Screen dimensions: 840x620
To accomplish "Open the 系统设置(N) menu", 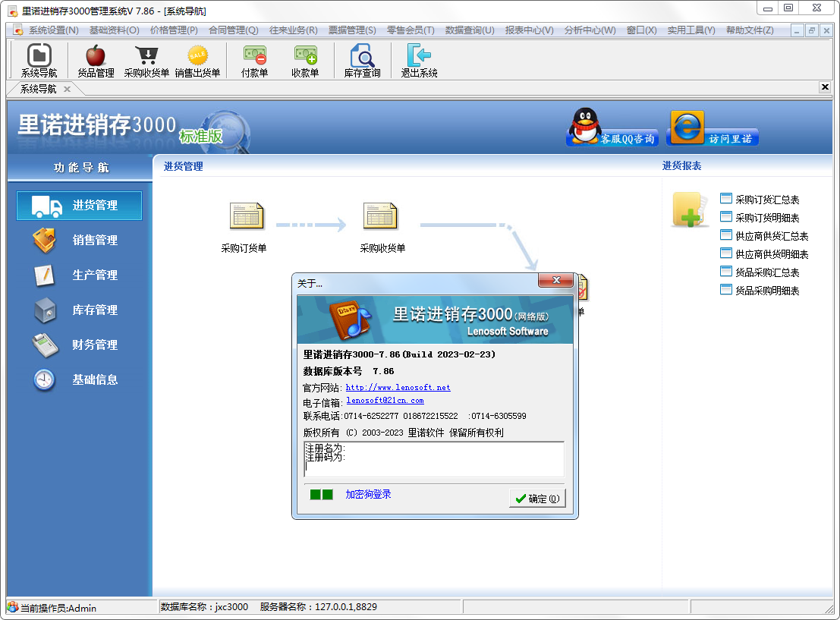I will (x=54, y=30).
